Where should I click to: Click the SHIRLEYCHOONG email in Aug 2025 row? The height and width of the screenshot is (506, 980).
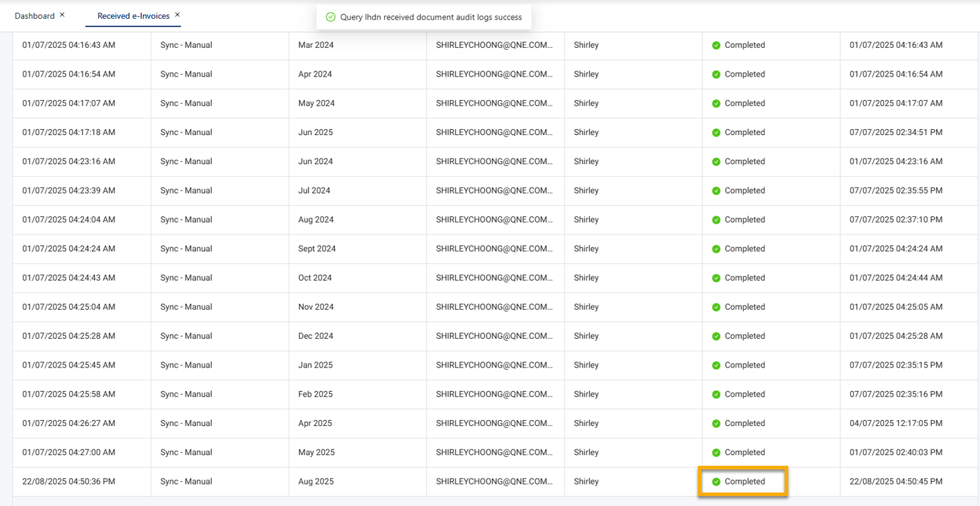click(x=495, y=481)
